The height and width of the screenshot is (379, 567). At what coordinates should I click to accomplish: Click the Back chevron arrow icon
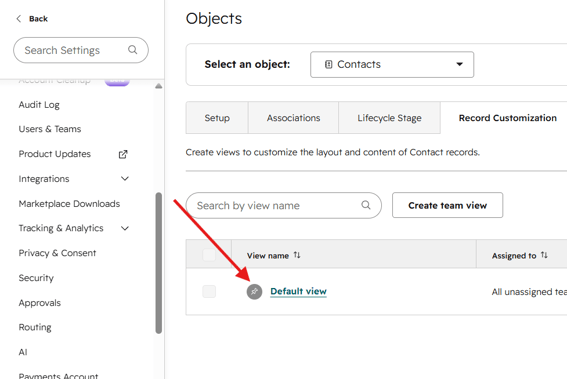pyautogui.click(x=19, y=19)
